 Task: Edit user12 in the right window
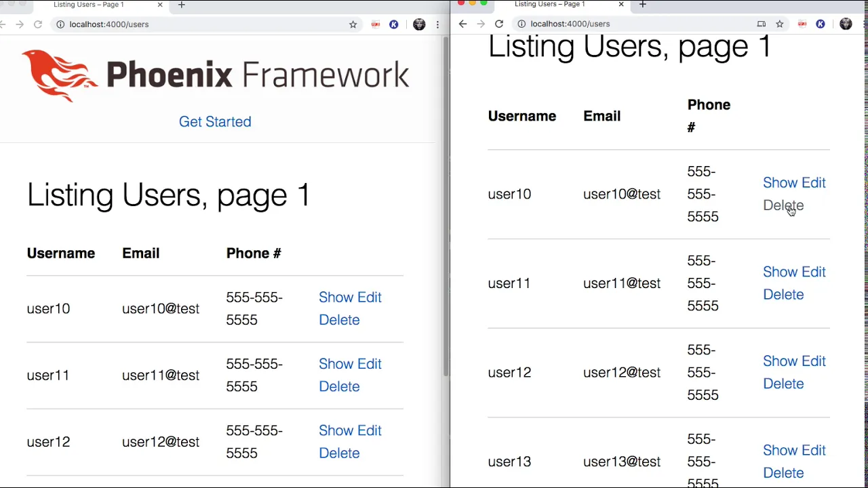[814, 361]
